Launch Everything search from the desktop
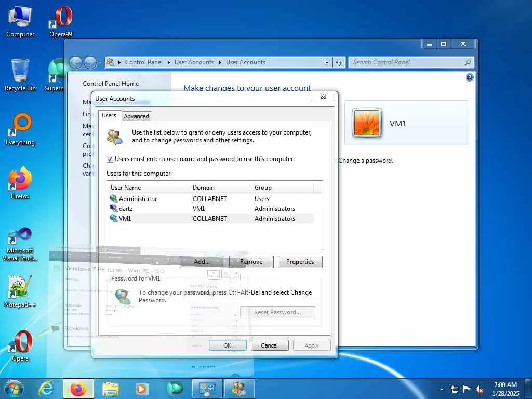532x399 pixels. (x=20, y=129)
